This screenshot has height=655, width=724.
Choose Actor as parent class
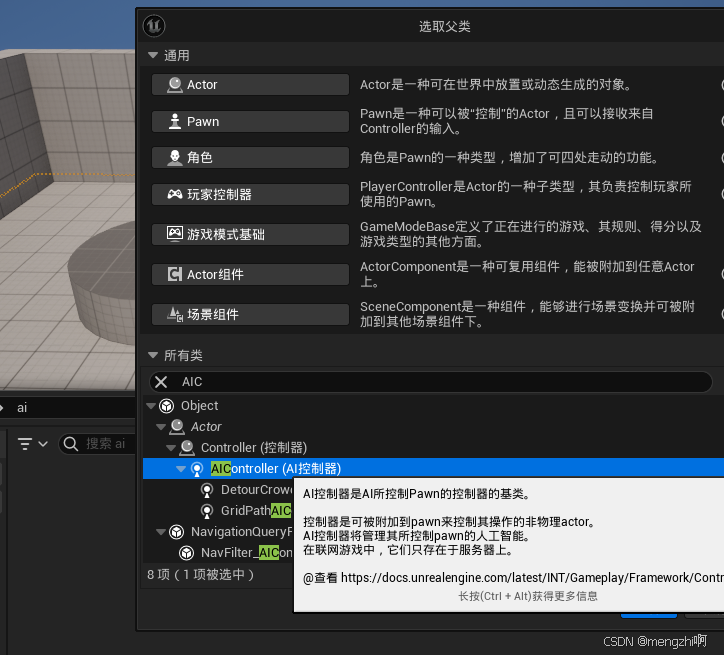[x=250, y=84]
